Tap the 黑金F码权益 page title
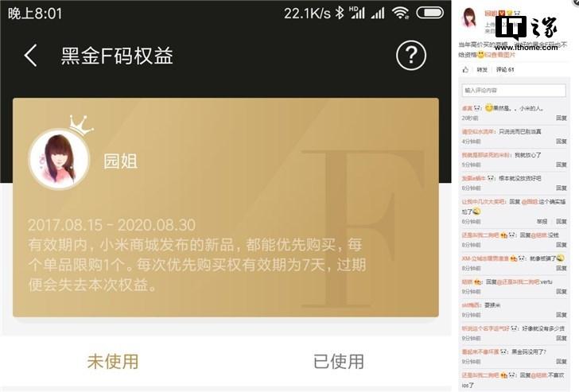 click(117, 56)
